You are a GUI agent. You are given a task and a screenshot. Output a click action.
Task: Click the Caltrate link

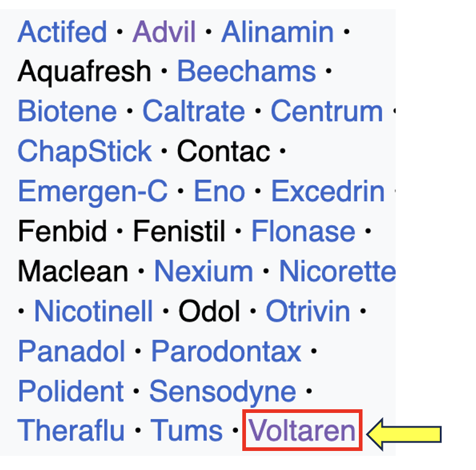tap(193, 112)
